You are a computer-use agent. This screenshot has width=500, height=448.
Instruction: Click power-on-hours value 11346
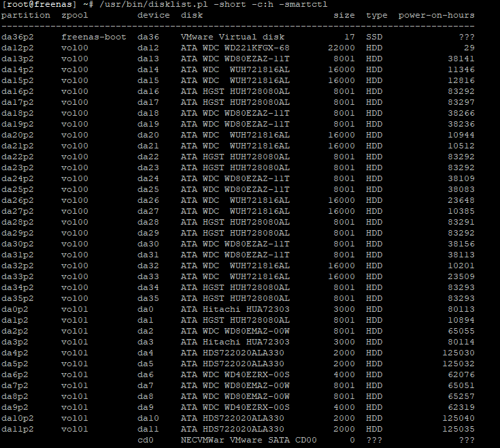click(x=461, y=69)
